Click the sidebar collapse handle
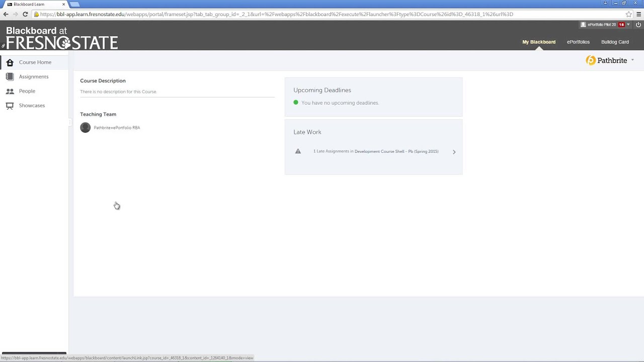644x362 pixels. (x=70, y=123)
